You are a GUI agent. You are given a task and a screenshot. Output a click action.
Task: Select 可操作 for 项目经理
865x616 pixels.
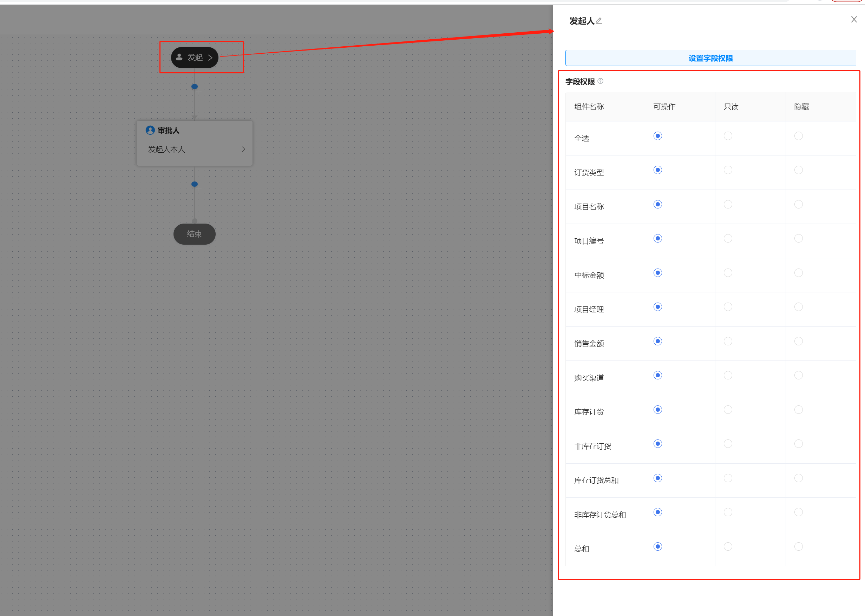click(x=658, y=307)
